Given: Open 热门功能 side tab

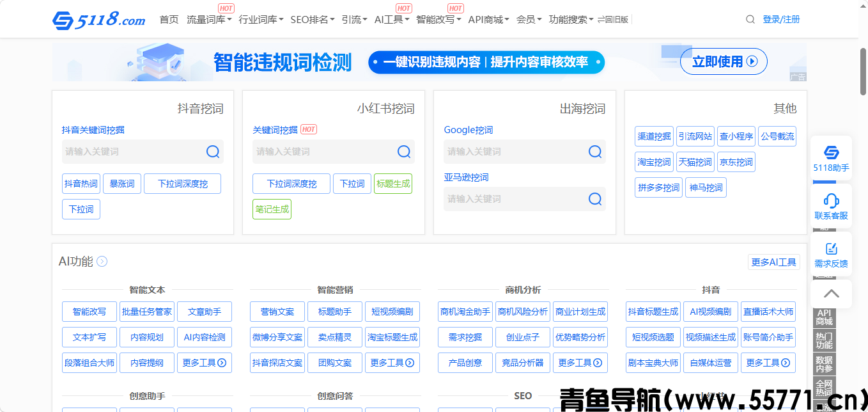Looking at the screenshot, I should [825, 340].
